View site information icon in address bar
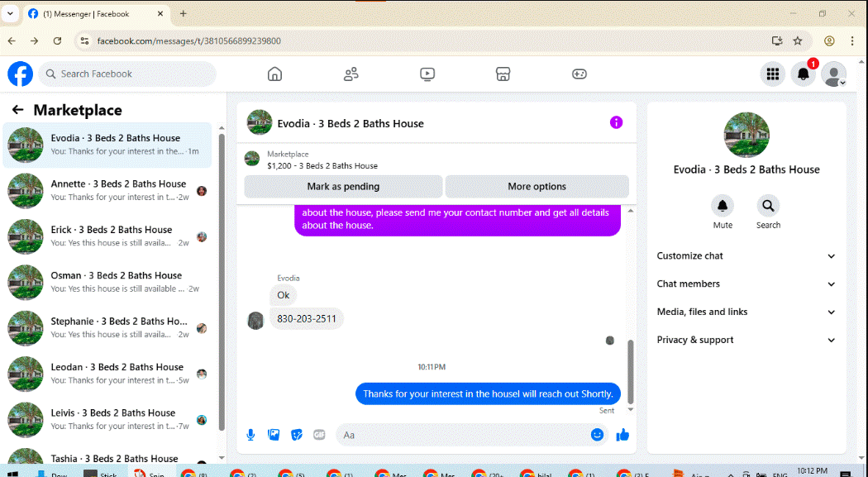 click(x=84, y=41)
